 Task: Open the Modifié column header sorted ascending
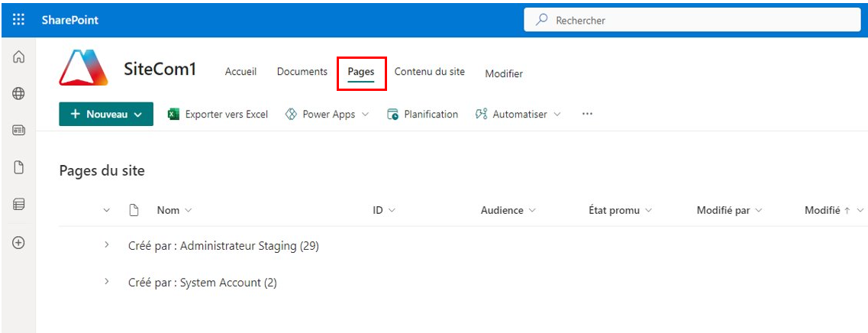coord(834,211)
